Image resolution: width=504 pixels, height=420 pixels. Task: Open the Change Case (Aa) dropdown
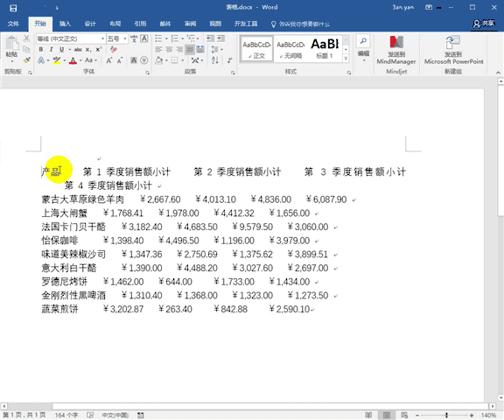tap(91, 60)
